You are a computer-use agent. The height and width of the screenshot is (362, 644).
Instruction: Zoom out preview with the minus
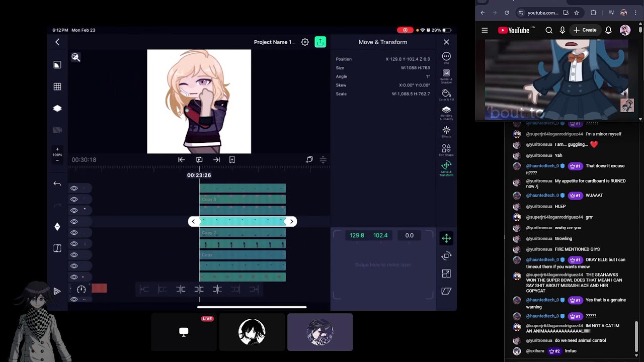pos(57,160)
